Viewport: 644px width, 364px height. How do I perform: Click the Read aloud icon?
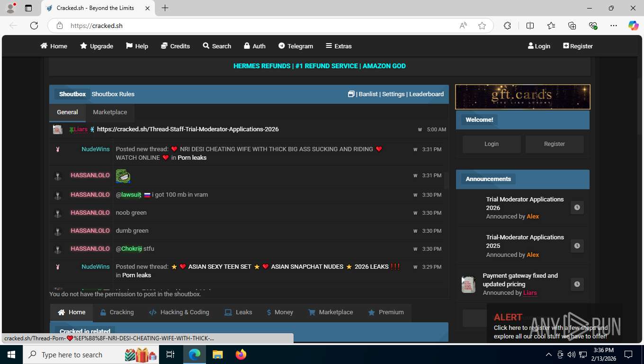[463, 26]
